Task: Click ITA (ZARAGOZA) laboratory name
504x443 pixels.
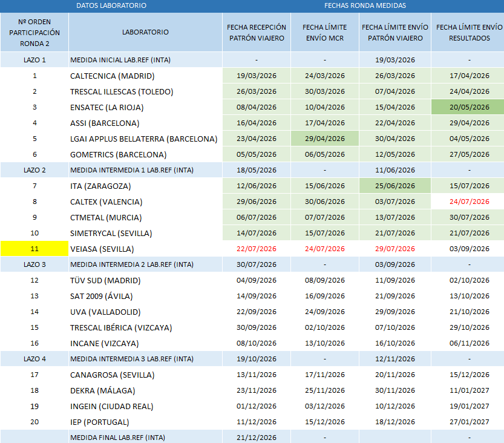Action: point(100,186)
